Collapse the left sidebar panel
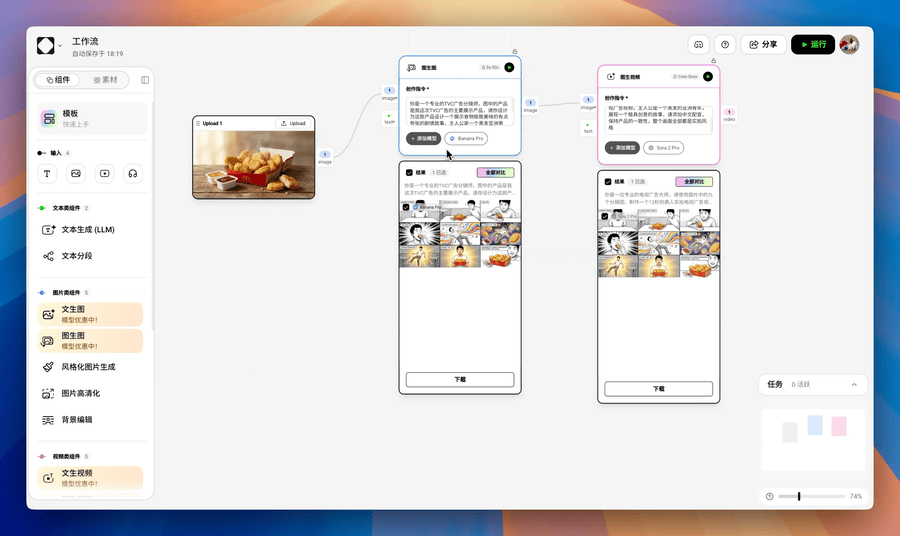Viewport: 900px width, 536px height. (145, 80)
